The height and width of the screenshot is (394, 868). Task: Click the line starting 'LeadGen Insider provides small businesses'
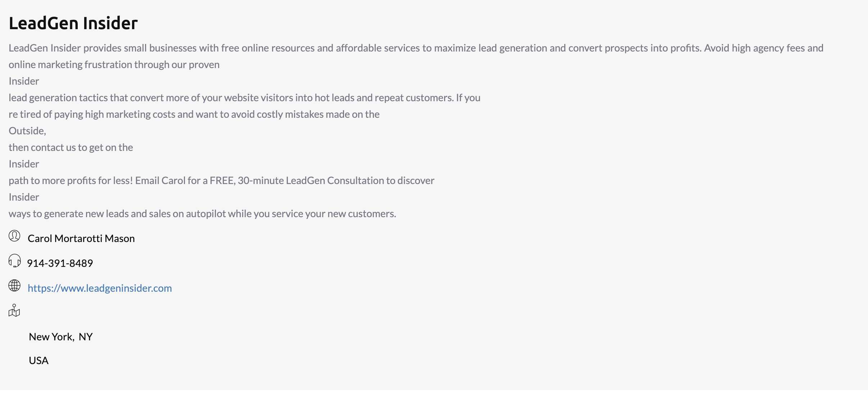416,48
